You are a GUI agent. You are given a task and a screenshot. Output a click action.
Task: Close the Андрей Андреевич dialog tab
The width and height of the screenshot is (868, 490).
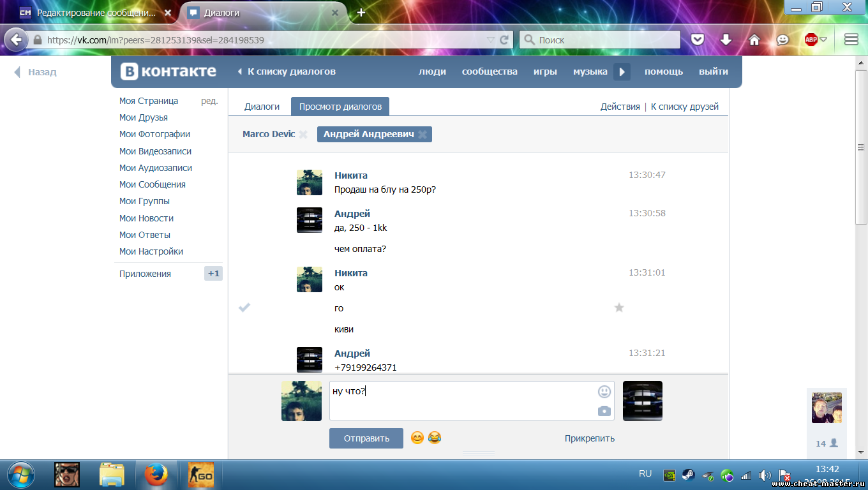422,135
